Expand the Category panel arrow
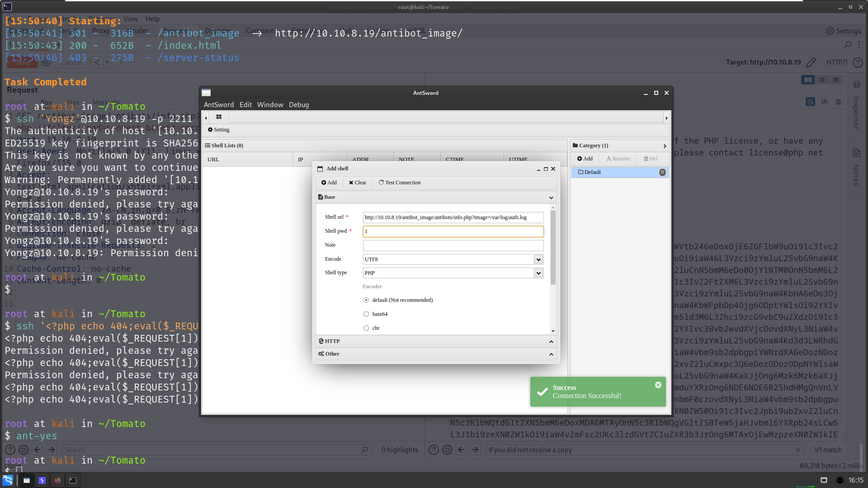 click(x=665, y=146)
